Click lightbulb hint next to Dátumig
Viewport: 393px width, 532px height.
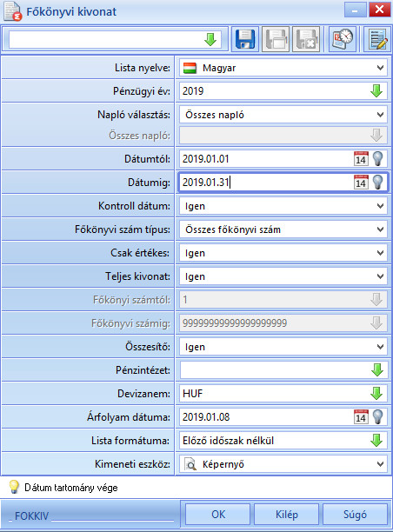click(x=377, y=183)
